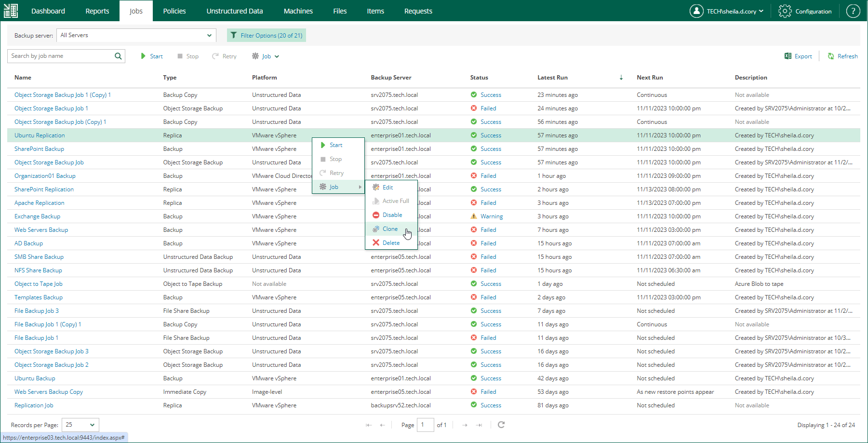This screenshot has width=868, height=443.
Task: Switch to the Policies tab
Action: click(x=174, y=11)
